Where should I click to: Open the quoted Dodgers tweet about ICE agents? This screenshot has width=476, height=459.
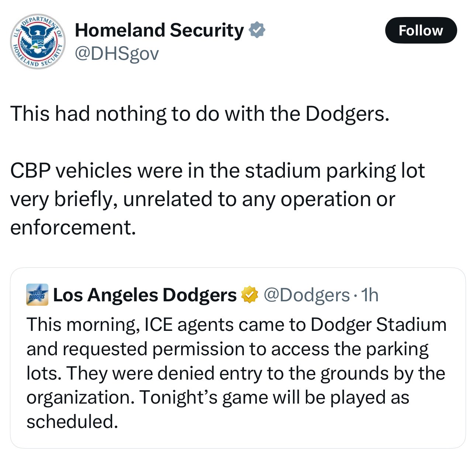pyautogui.click(x=238, y=358)
